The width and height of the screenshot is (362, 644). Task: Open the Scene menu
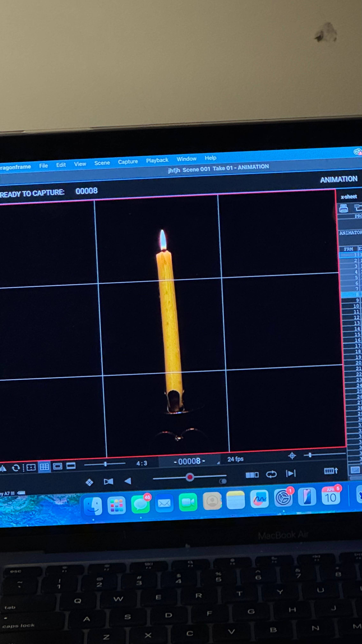tap(102, 163)
